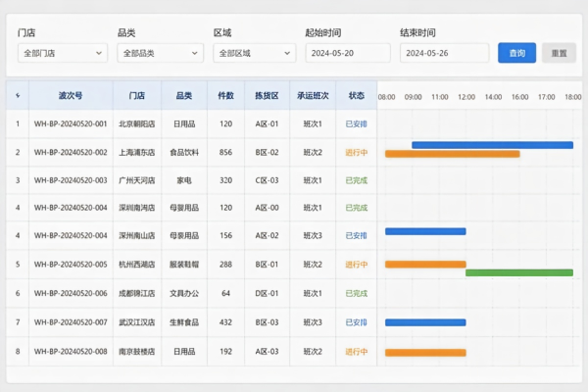The image size is (588, 392).
Task: Open the 全部区域 region dropdown
Action: (x=255, y=53)
